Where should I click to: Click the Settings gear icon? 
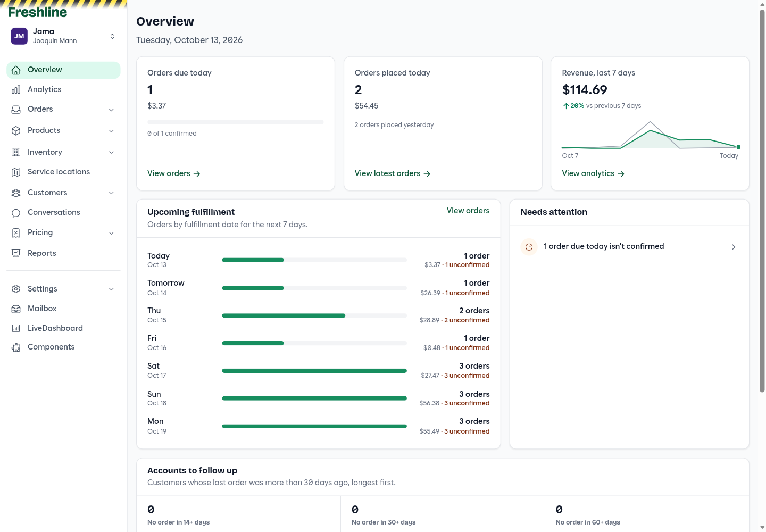[16, 289]
